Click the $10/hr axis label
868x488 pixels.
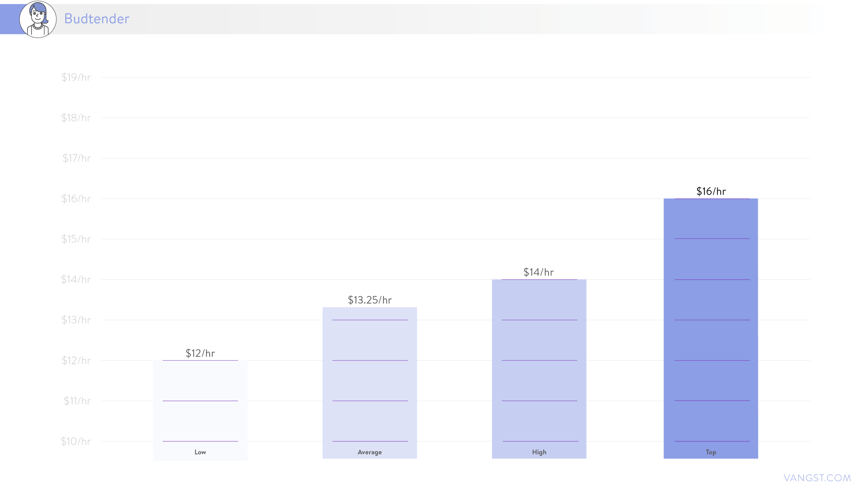(76, 441)
